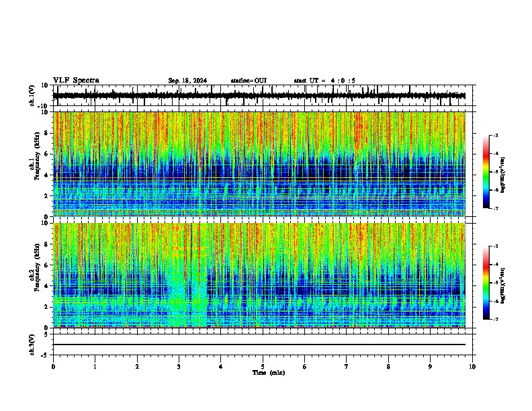Click inside the ch.2 spectrogram panel
The image size is (532, 411).
tap(259, 275)
